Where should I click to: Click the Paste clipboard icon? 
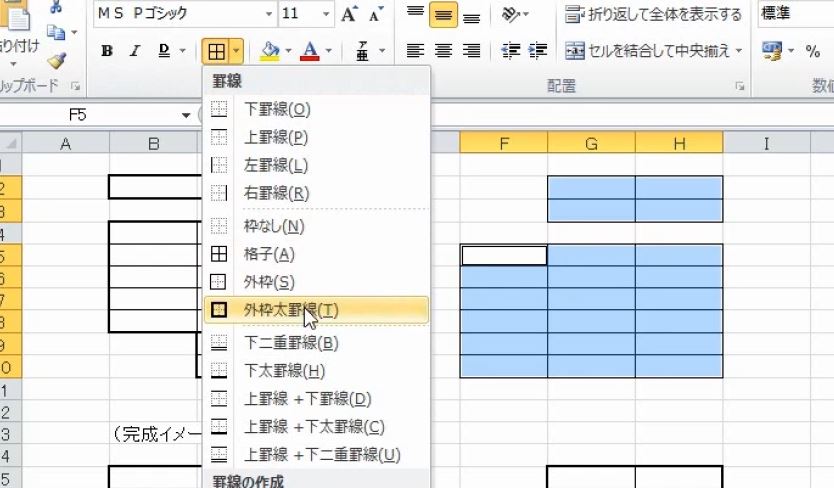click(16, 16)
